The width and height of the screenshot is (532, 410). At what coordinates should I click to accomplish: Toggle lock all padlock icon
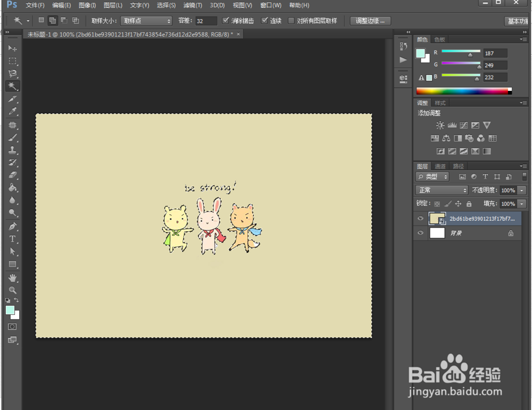pyautogui.click(x=469, y=204)
